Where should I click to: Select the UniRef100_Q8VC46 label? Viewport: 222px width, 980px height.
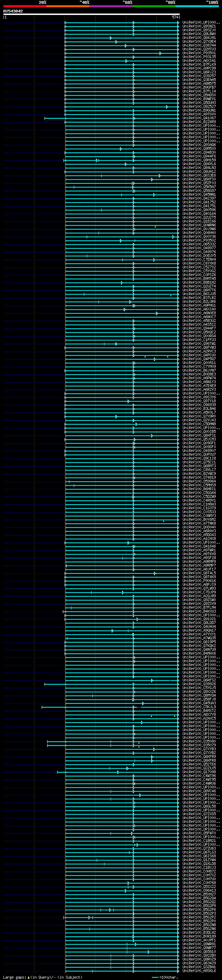click(199, 791)
